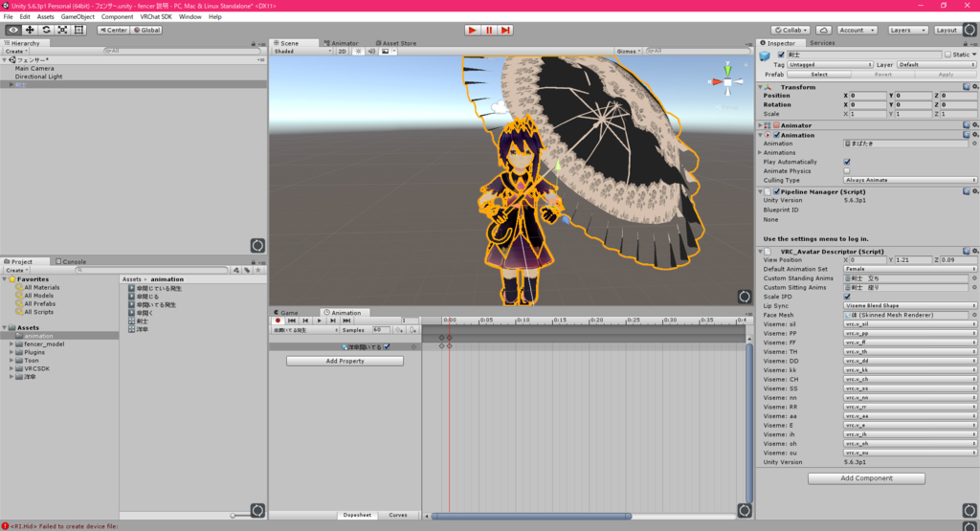Expand the Animations array

pyautogui.click(x=761, y=152)
